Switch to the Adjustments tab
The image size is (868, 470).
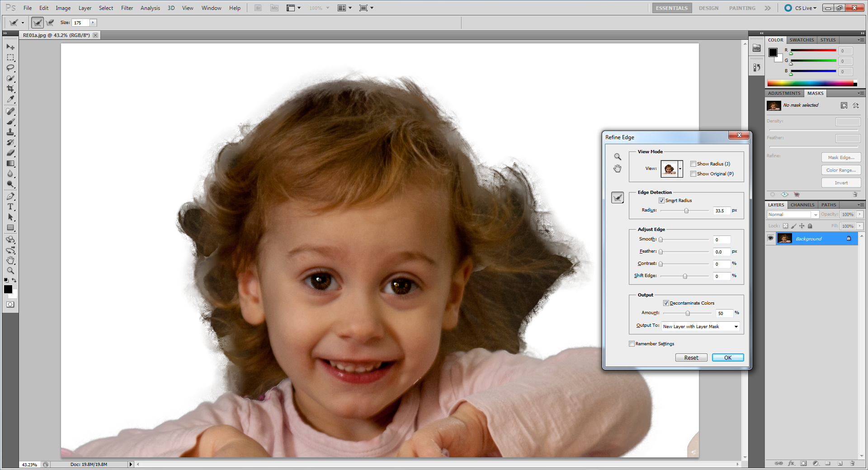click(x=784, y=94)
